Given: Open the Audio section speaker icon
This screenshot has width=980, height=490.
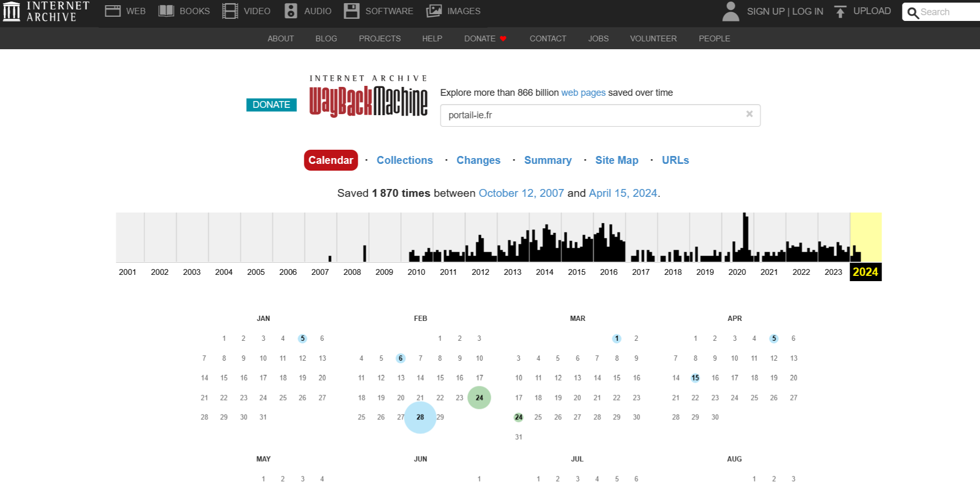Looking at the screenshot, I should coord(291,11).
